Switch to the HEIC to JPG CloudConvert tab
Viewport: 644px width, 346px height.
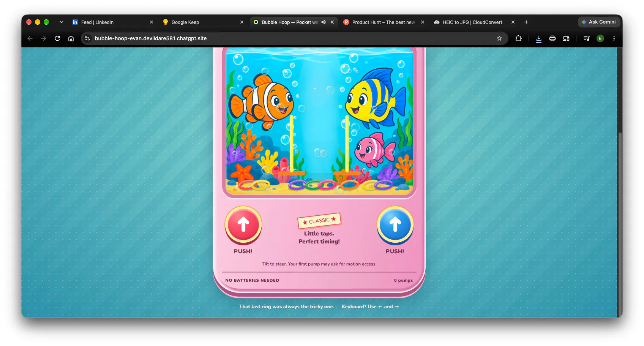474,22
